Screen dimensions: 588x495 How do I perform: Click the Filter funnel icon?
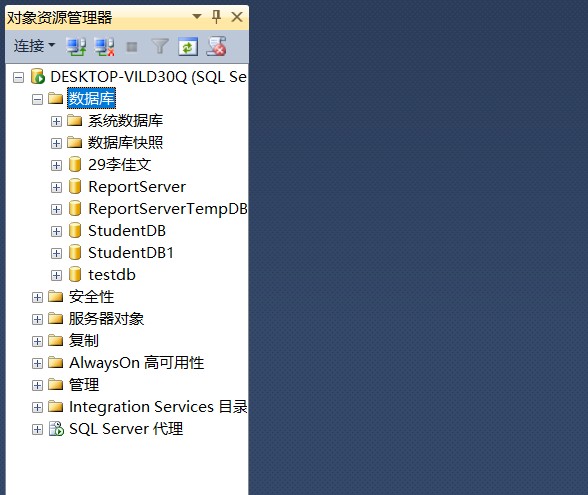pyautogui.click(x=160, y=46)
